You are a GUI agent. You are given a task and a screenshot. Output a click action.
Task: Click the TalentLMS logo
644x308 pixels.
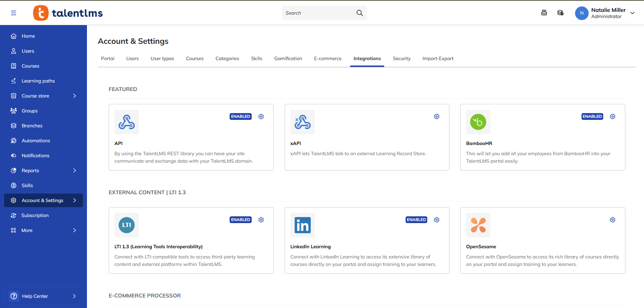tap(68, 13)
